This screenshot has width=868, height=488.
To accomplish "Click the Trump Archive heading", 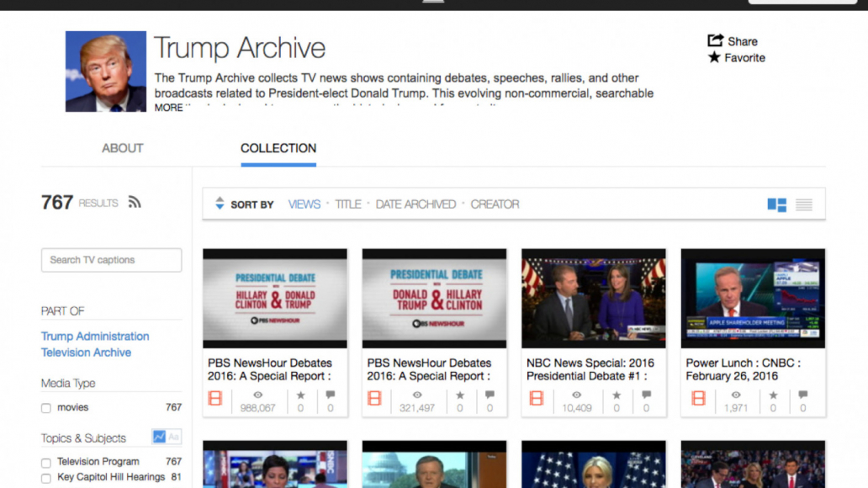I will (239, 48).
